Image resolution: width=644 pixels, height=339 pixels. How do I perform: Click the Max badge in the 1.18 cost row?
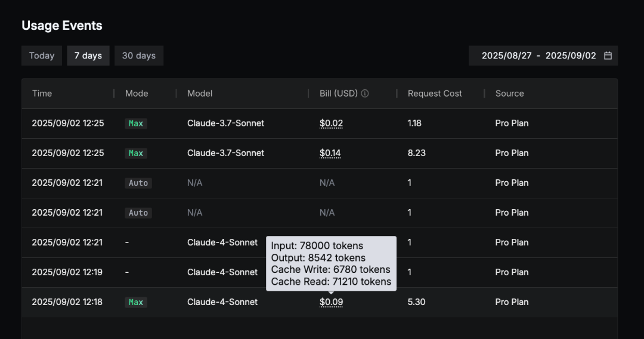136,123
